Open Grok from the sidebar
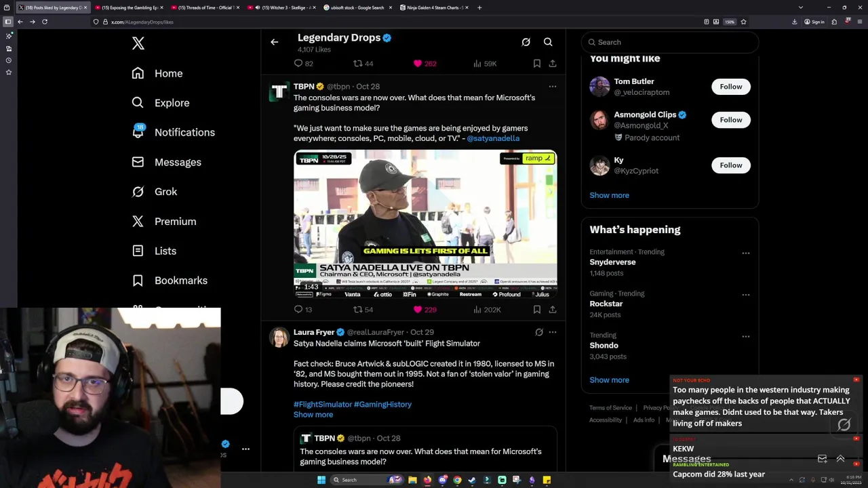The image size is (868, 488). (154, 192)
